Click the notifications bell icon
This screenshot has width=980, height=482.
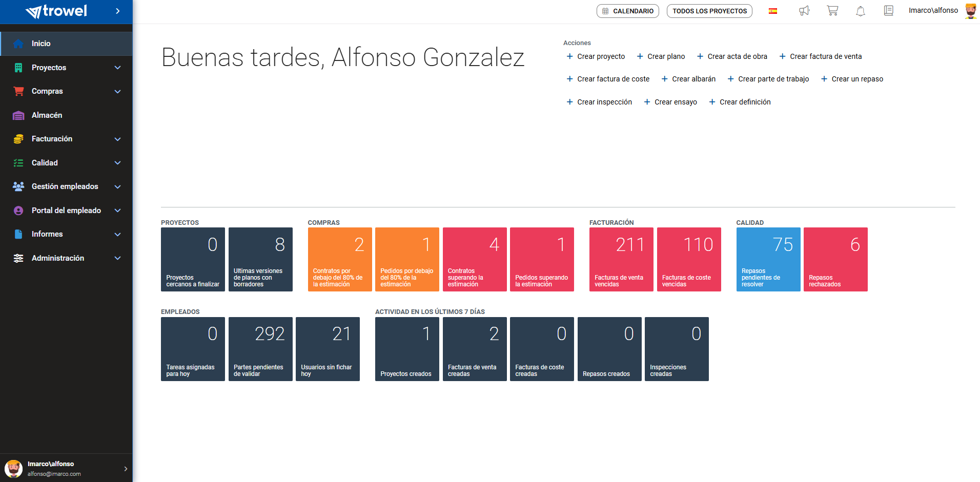tap(861, 11)
